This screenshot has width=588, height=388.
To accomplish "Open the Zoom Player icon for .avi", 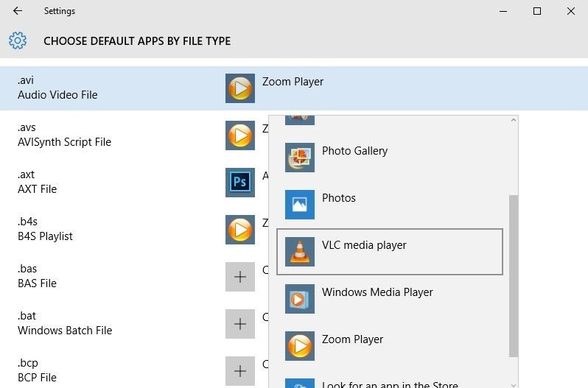I will click(240, 88).
